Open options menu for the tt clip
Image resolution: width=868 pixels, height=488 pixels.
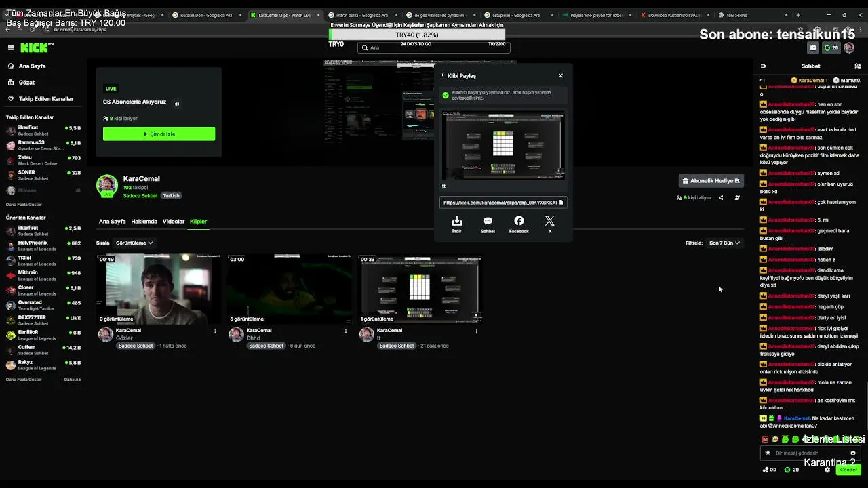[476, 331]
